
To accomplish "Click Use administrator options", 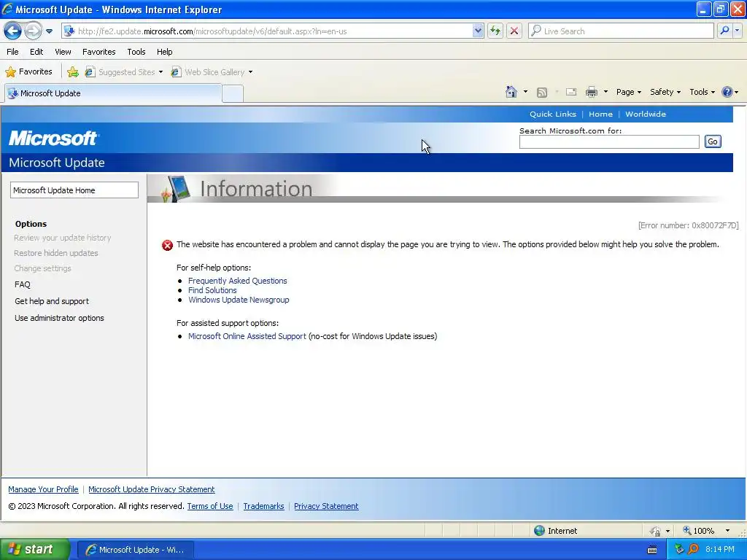I will tap(59, 318).
